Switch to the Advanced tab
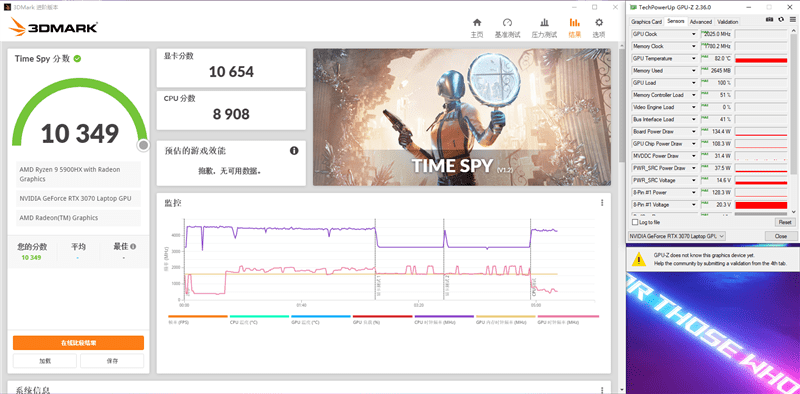Screen dimensions: 800x394 point(701,22)
